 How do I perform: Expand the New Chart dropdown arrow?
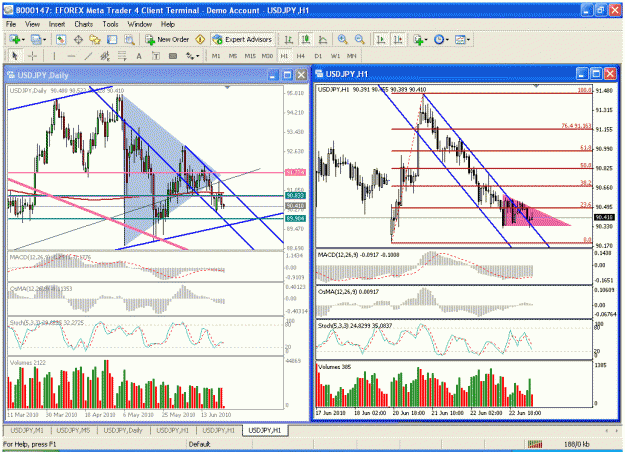(23, 39)
